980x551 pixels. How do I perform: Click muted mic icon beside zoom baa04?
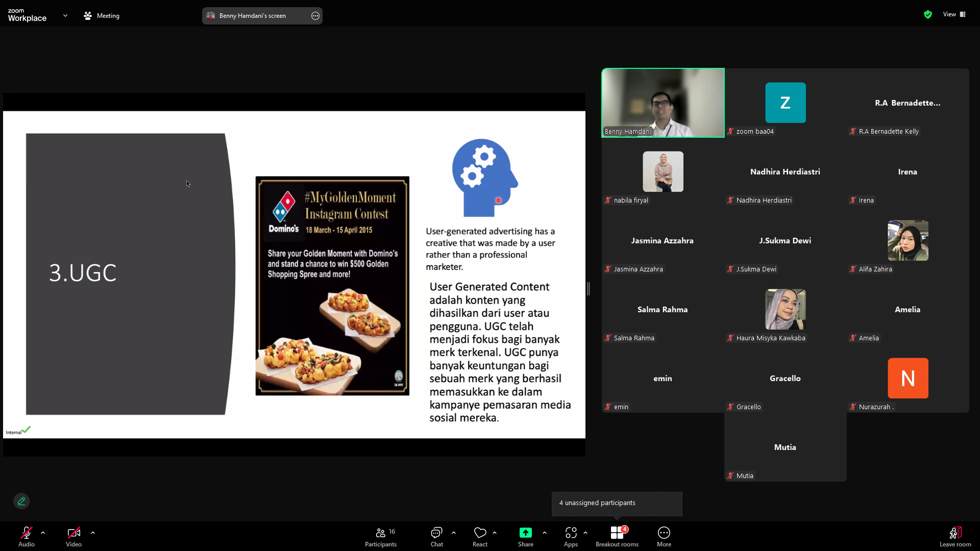[x=730, y=131]
